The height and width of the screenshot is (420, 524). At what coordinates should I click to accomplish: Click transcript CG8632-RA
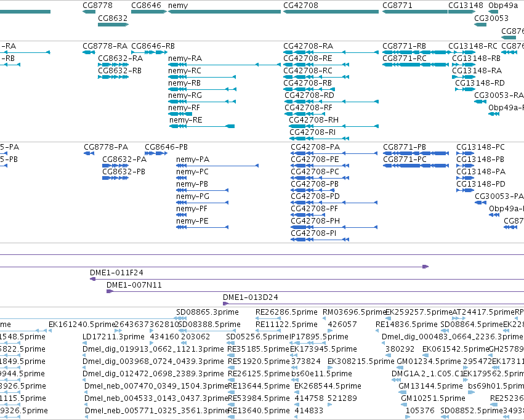(x=113, y=65)
